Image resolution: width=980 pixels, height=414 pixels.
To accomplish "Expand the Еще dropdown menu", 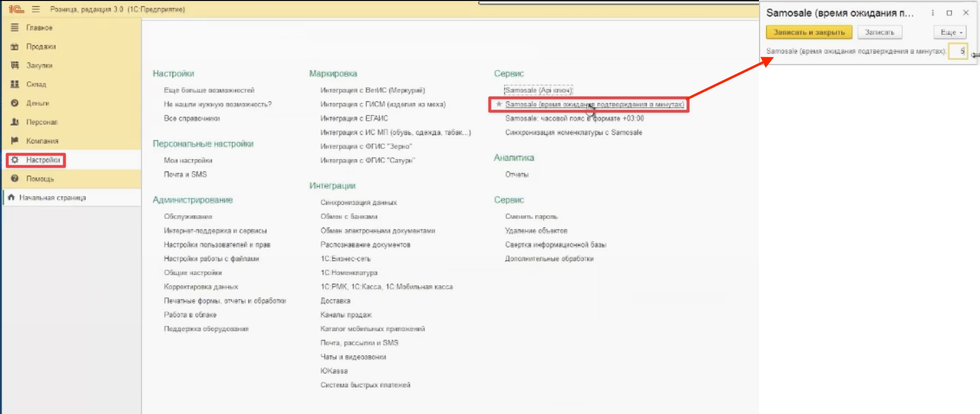I will tap(950, 32).
